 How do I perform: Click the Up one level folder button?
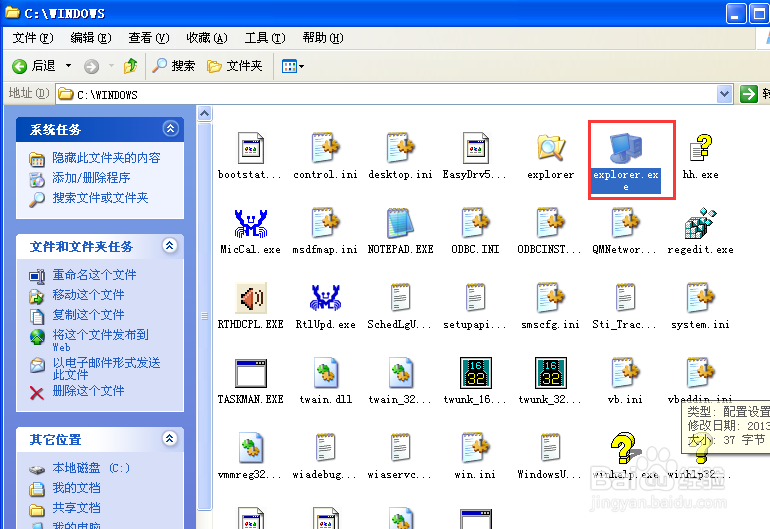tap(131, 66)
